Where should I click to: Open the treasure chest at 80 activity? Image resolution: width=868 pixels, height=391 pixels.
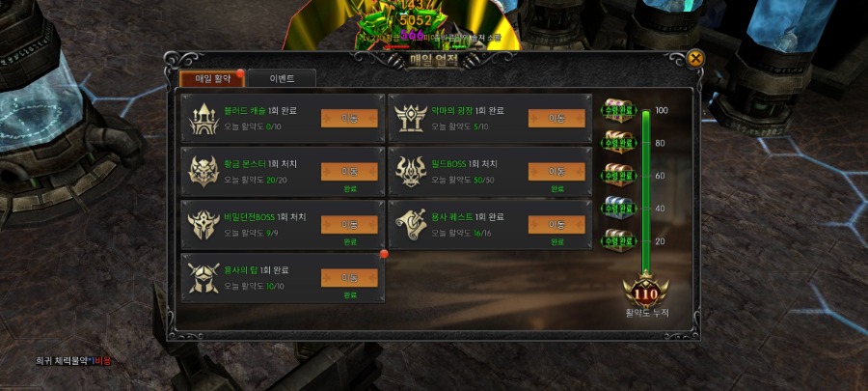619,143
